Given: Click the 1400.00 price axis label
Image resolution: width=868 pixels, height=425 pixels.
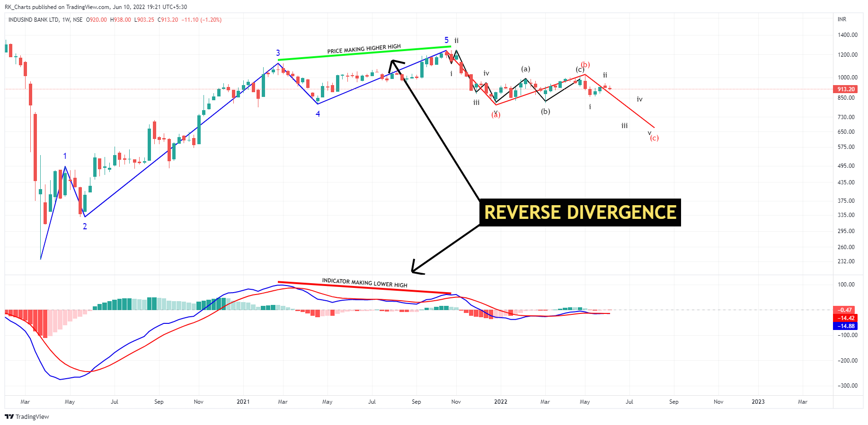Looking at the screenshot, I should point(847,35).
